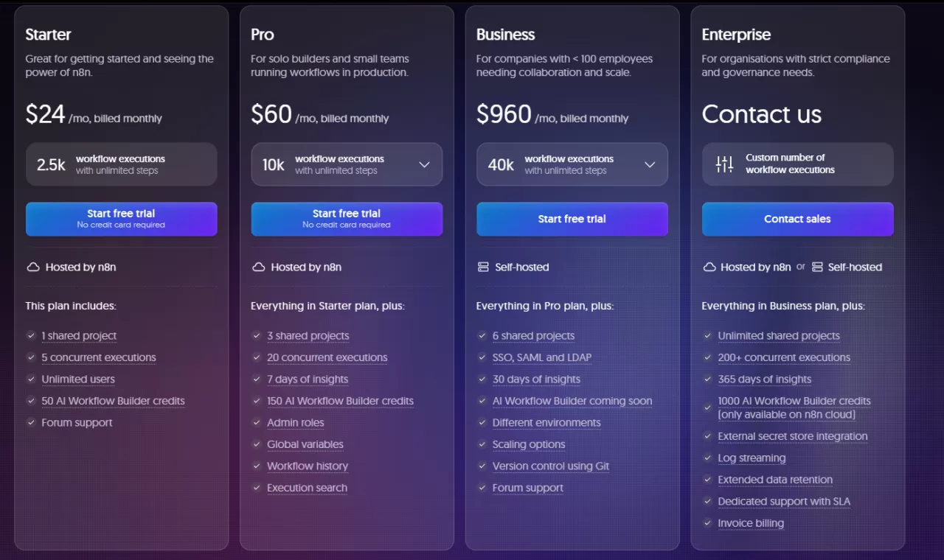Screen dimensions: 944x560
Task: Click the sliders icon for custom executions
Action: (724, 164)
